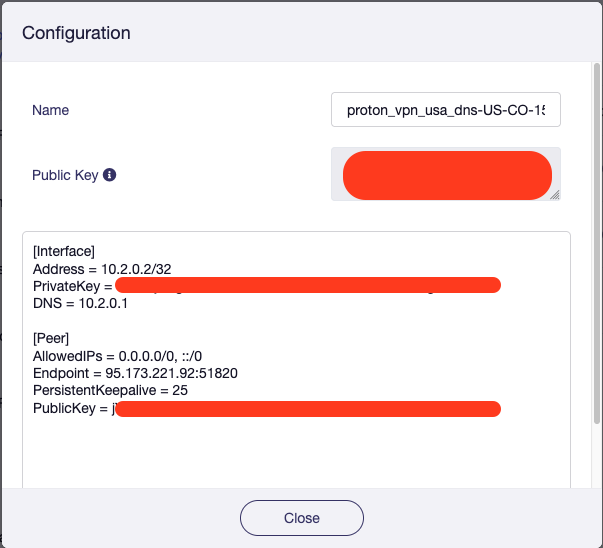Place cursor on the [Peer] line
The width and height of the screenshot is (603, 548).
[x=54, y=339]
